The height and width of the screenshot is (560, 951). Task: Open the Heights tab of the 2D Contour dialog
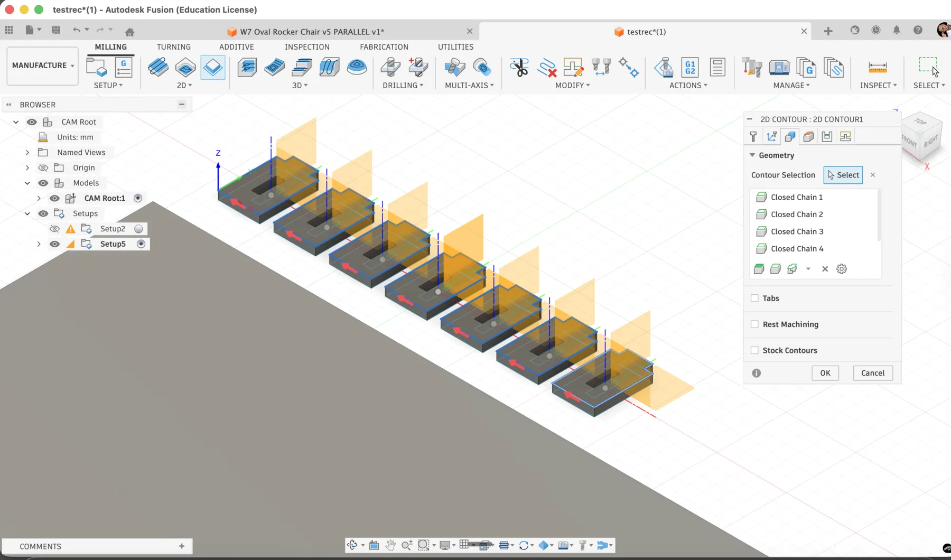point(809,136)
